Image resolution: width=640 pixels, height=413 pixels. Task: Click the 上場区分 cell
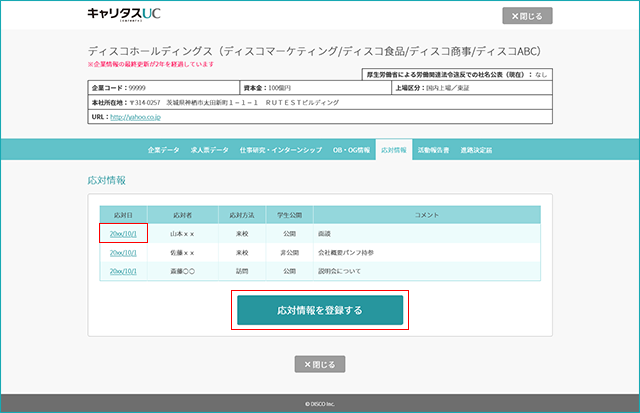tap(472, 88)
